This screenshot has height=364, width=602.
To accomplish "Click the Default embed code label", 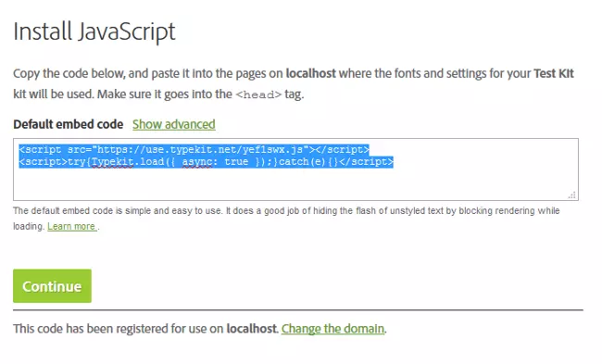I will point(68,124).
